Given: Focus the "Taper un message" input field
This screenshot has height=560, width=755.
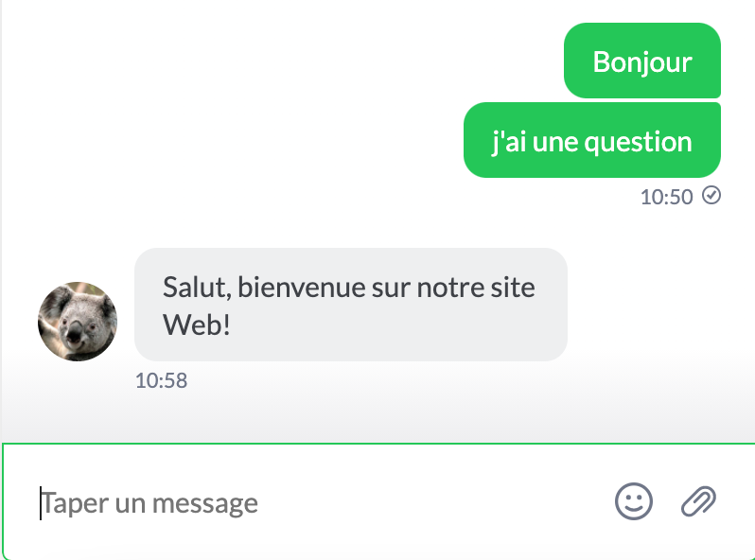Looking at the screenshot, I should point(312,502).
